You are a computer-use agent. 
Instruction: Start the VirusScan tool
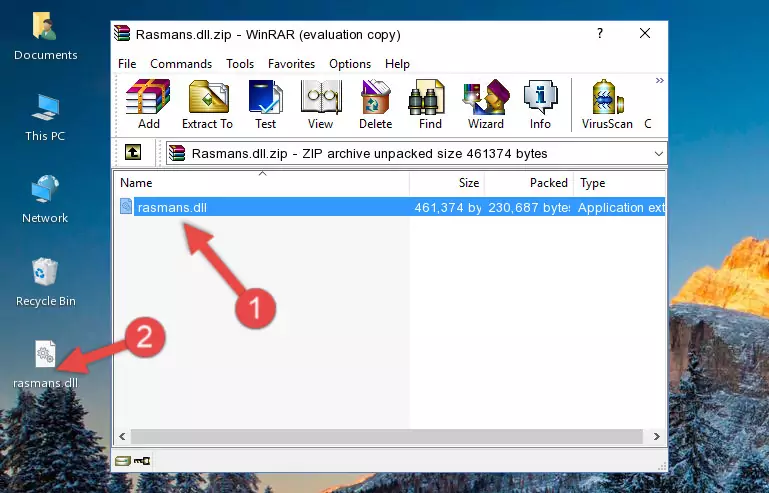click(x=607, y=104)
